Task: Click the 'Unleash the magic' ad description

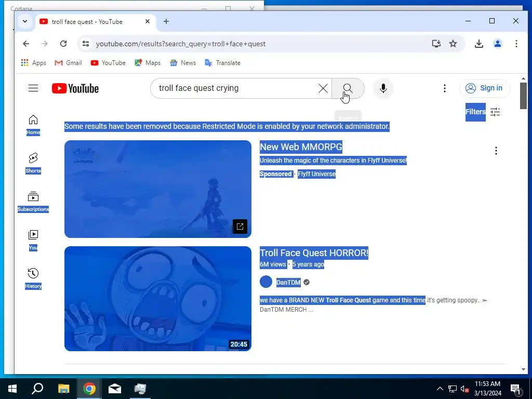Action: click(333, 161)
